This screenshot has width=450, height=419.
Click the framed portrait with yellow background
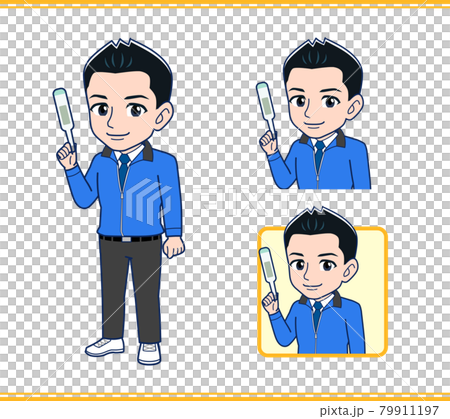tap(323, 291)
